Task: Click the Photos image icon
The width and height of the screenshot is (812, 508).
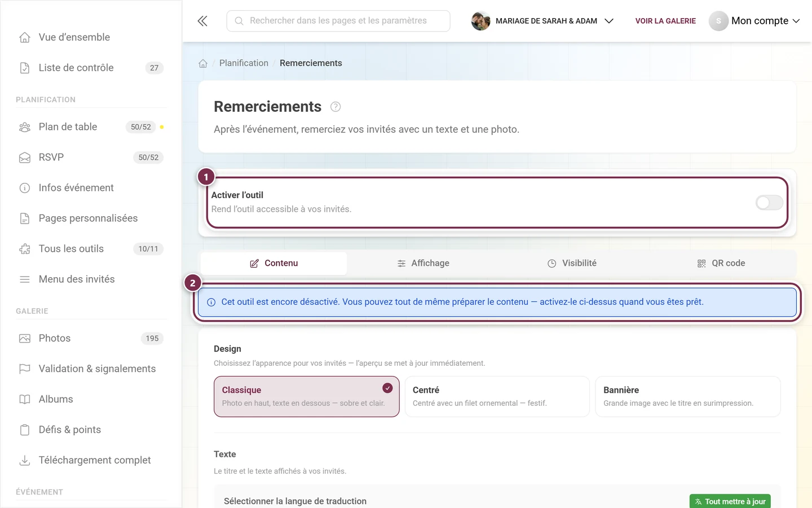Action: tap(25, 339)
